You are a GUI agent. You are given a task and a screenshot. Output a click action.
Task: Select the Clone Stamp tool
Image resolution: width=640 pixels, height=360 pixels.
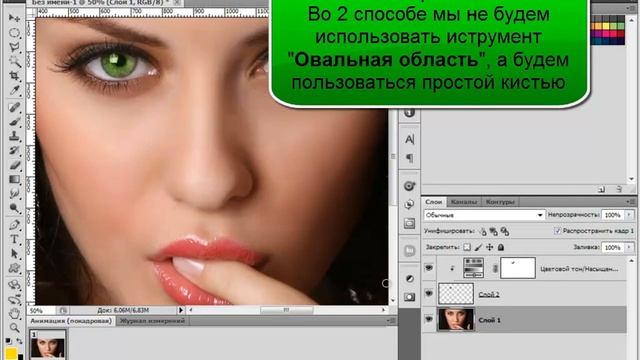15,136
